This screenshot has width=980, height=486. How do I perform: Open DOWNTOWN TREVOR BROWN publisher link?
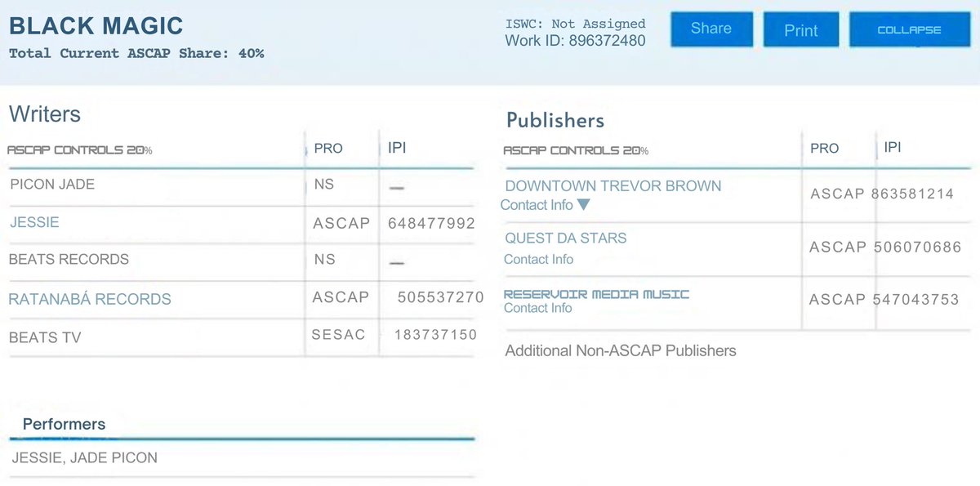(x=613, y=185)
